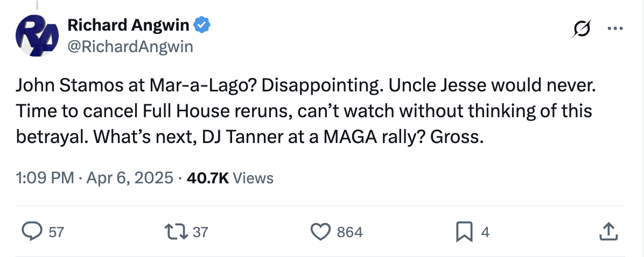The width and height of the screenshot is (644, 257).
Task: Open the @RichardAngwin handle link
Action: pos(130,47)
